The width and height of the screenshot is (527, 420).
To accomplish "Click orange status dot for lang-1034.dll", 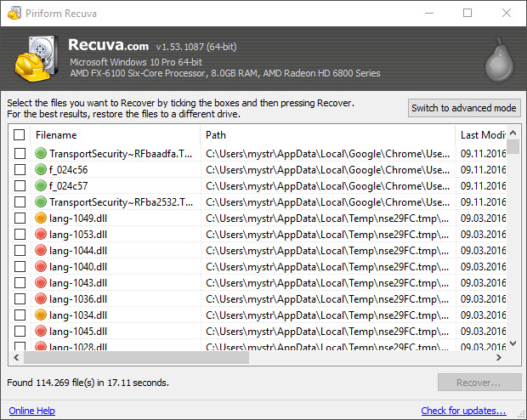I will coord(40,315).
